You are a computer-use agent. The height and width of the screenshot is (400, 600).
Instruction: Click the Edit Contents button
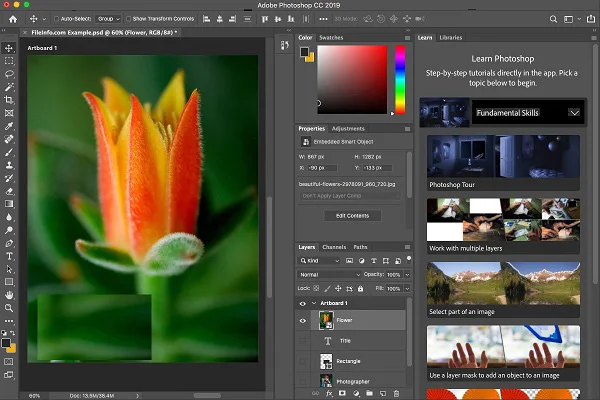coord(352,215)
